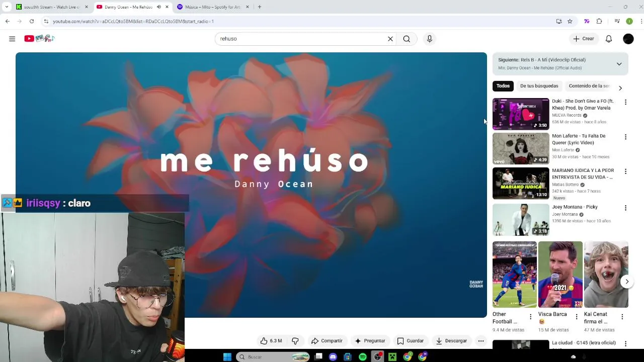Viewport: 644px width, 362px height.
Task: Download video with Descargar
Action: (451, 341)
